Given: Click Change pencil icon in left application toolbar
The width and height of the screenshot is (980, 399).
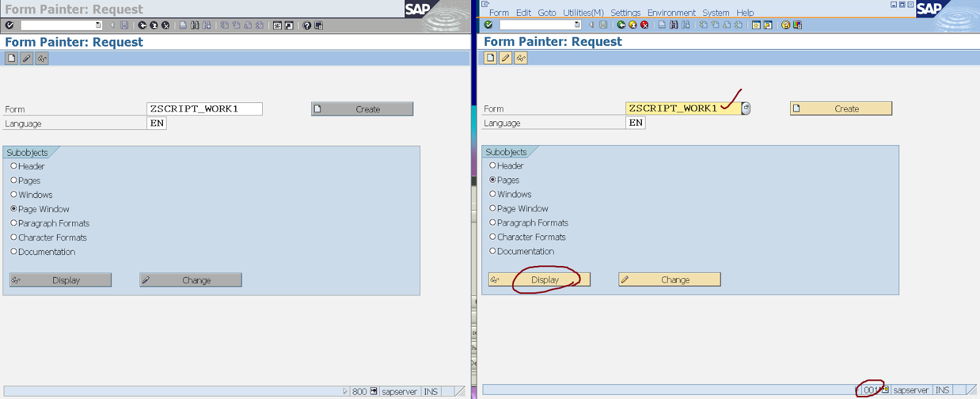Looking at the screenshot, I should (x=26, y=58).
